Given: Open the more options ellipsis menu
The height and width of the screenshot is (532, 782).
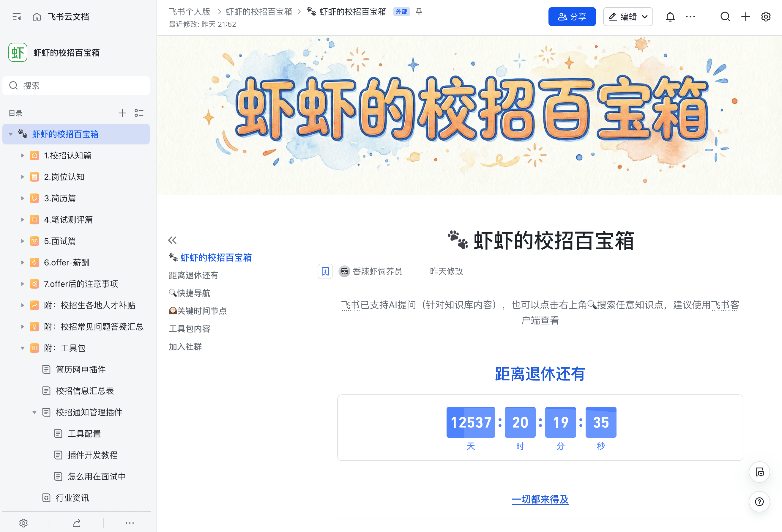Looking at the screenshot, I should [x=691, y=16].
